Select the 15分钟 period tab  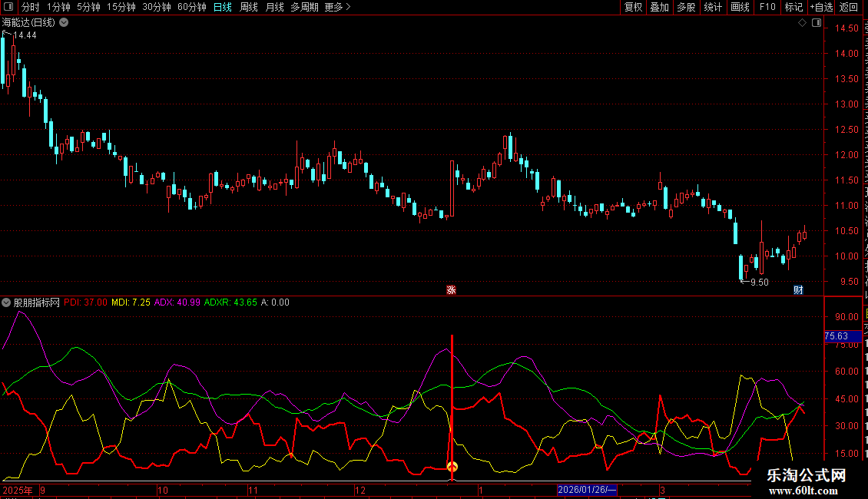(121, 8)
